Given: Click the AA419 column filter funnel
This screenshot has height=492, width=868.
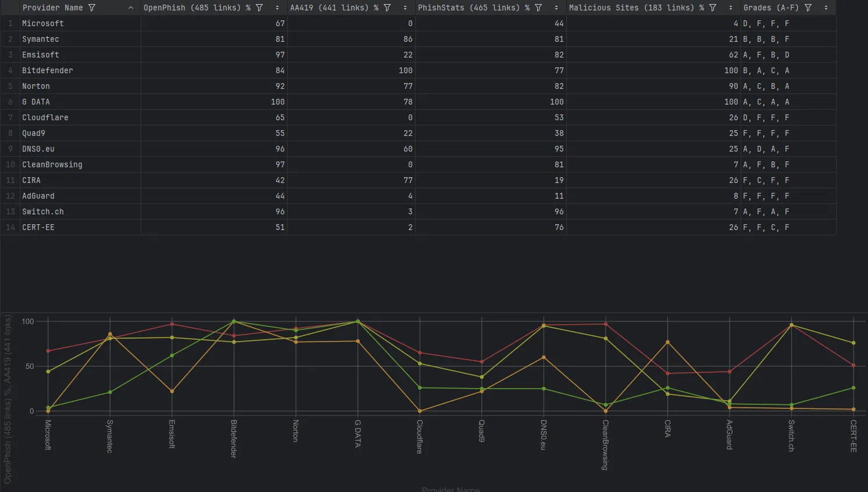Looking at the screenshot, I should (x=387, y=8).
